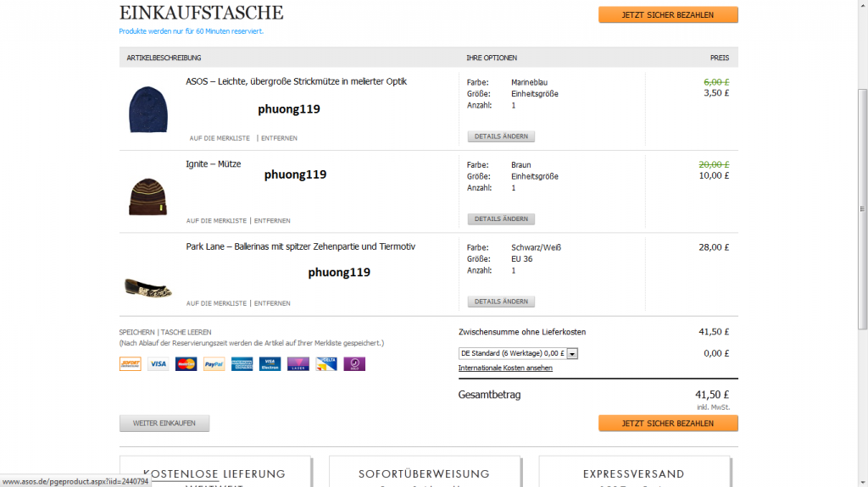This screenshot has width=868, height=487.
Task: Click the Visa Electron icon
Action: coord(270,364)
